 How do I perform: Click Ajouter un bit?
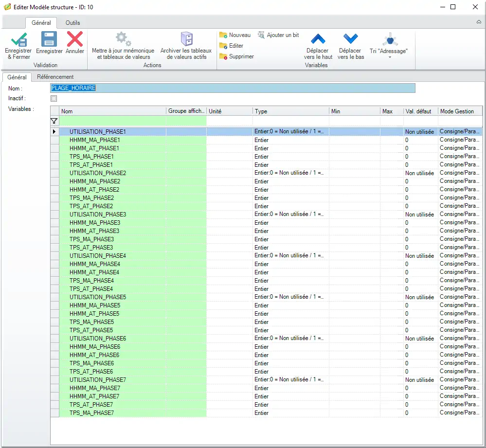(x=278, y=35)
